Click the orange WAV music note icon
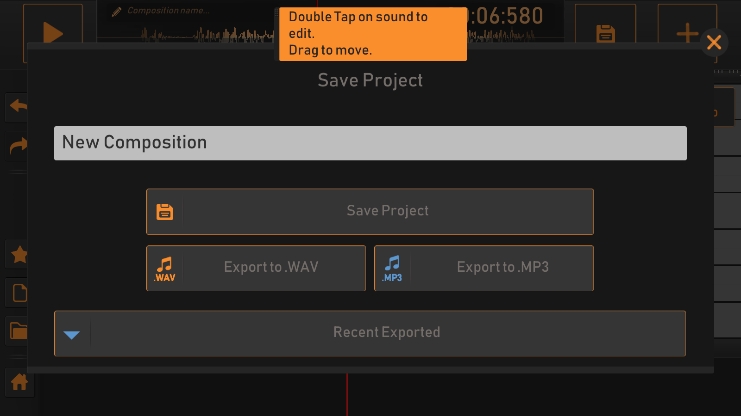 tap(165, 268)
